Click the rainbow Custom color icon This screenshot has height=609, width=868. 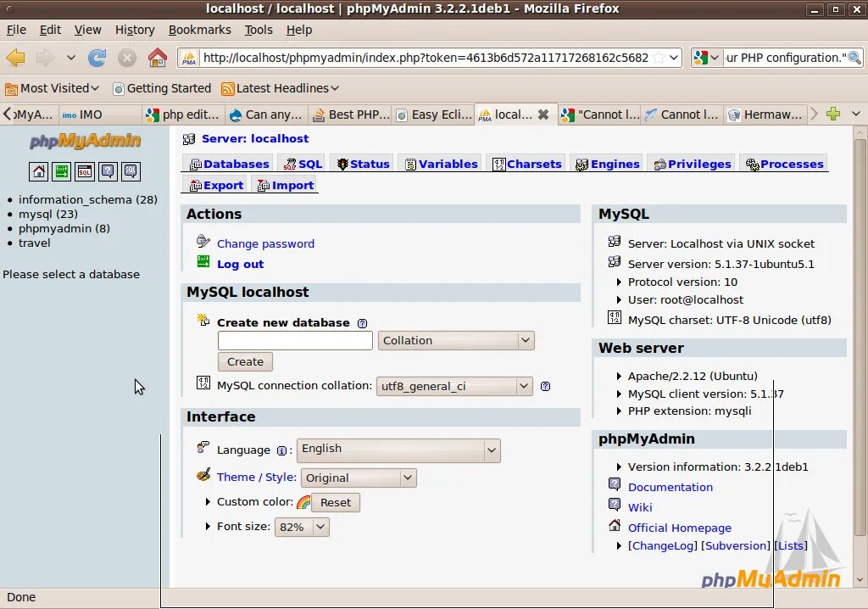point(303,502)
